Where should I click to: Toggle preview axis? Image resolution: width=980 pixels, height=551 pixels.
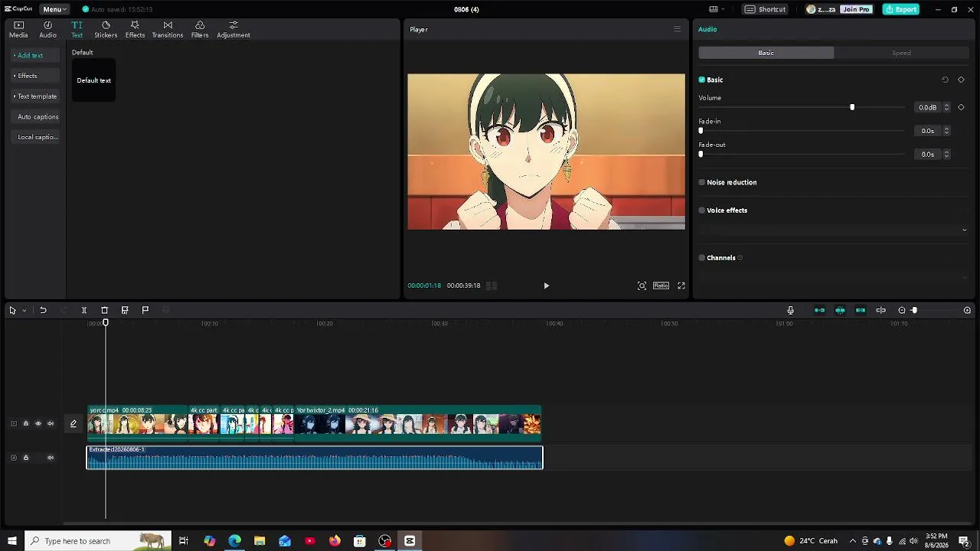(x=881, y=310)
